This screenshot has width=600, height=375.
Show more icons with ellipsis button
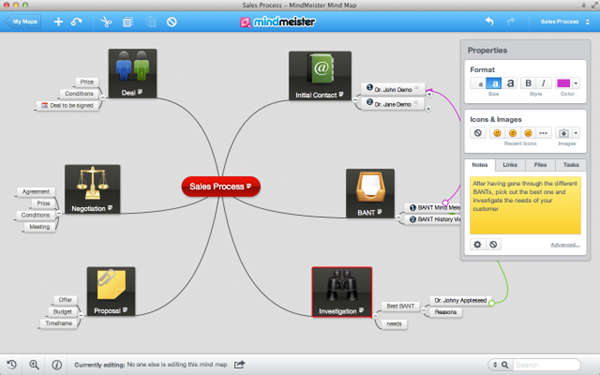click(543, 133)
